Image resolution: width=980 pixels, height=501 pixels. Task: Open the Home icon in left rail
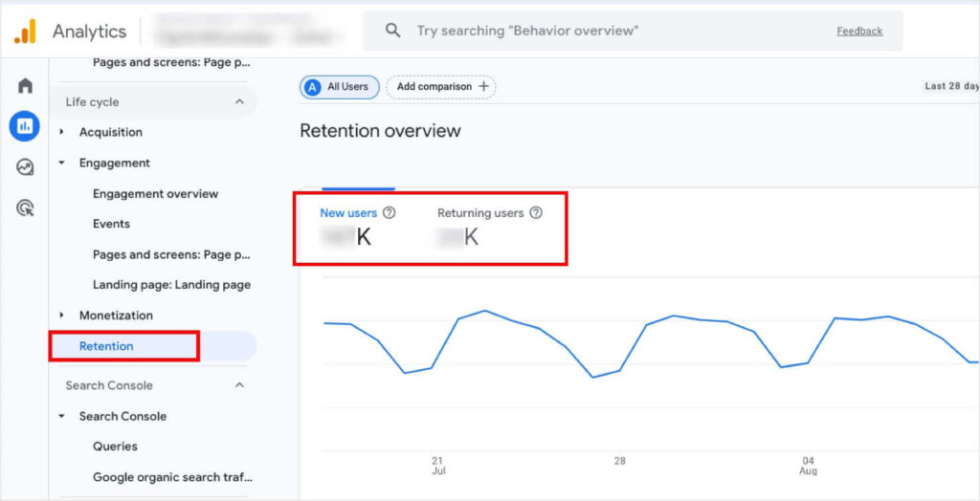(25, 86)
